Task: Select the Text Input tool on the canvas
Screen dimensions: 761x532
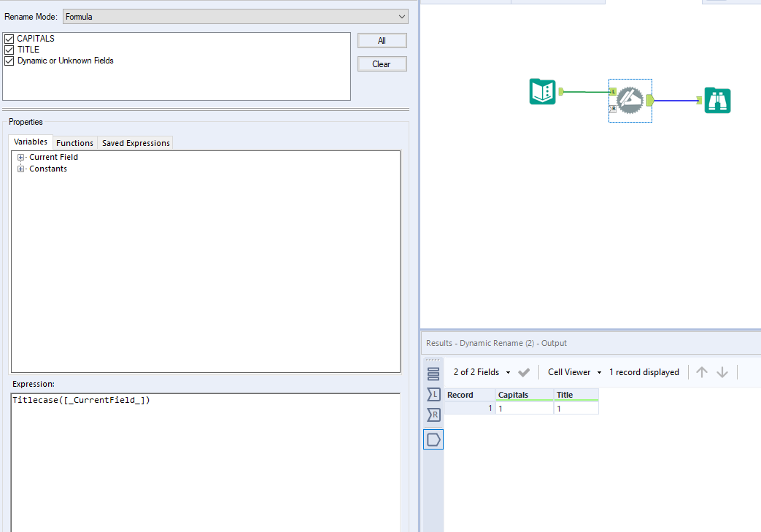Action: coord(542,91)
